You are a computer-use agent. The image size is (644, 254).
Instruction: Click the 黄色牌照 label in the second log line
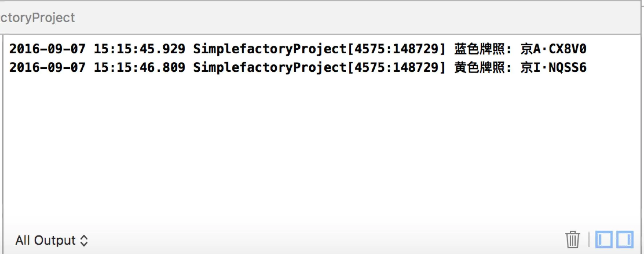point(480,67)
